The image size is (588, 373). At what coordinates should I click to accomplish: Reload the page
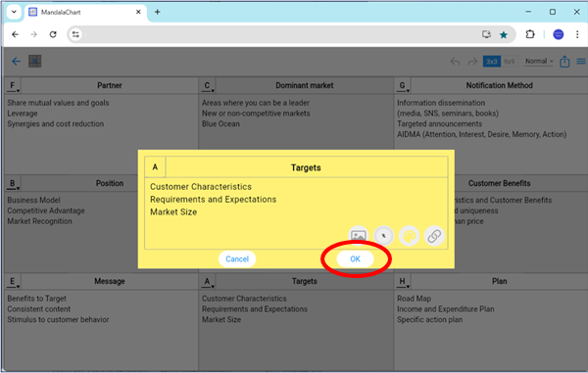53,34
